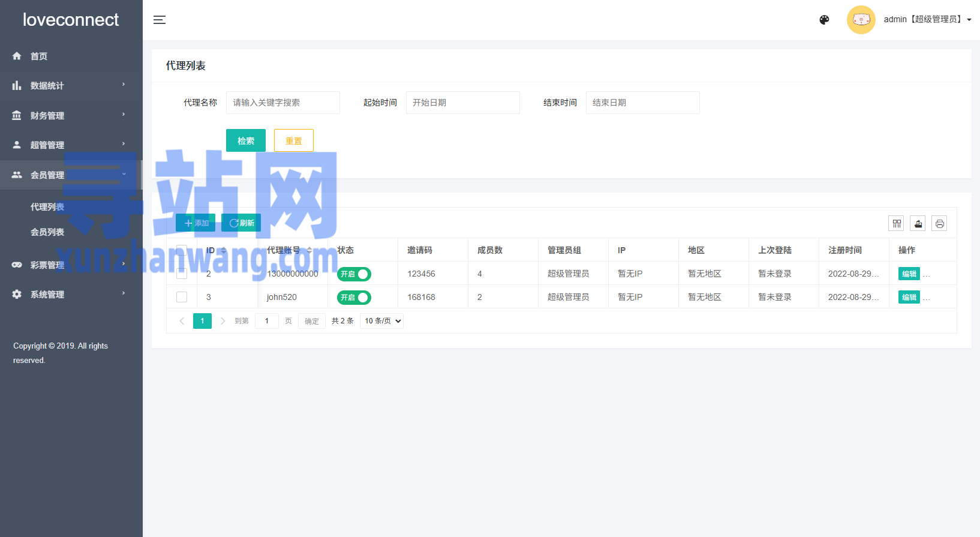980x537 pixels.
Task: Click the export table icon
Action: [918, 224]
